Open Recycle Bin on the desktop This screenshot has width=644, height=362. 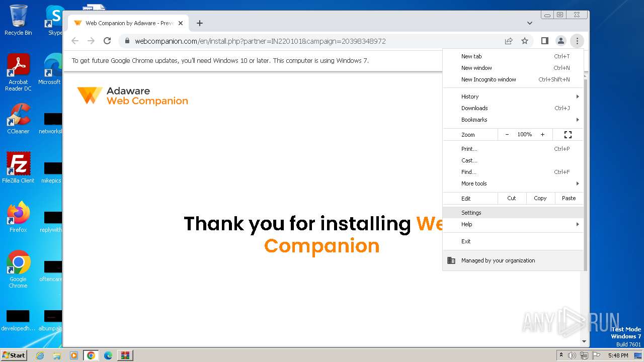(x=18, y=20)
